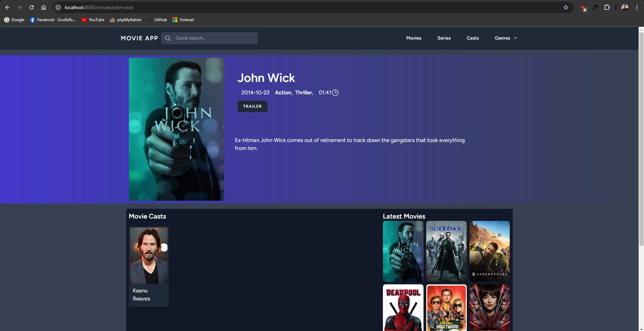The width and height of the screenshot is (644, 331).
Task: Open Keanu Reeves cast card
Action: click(149, 266)
